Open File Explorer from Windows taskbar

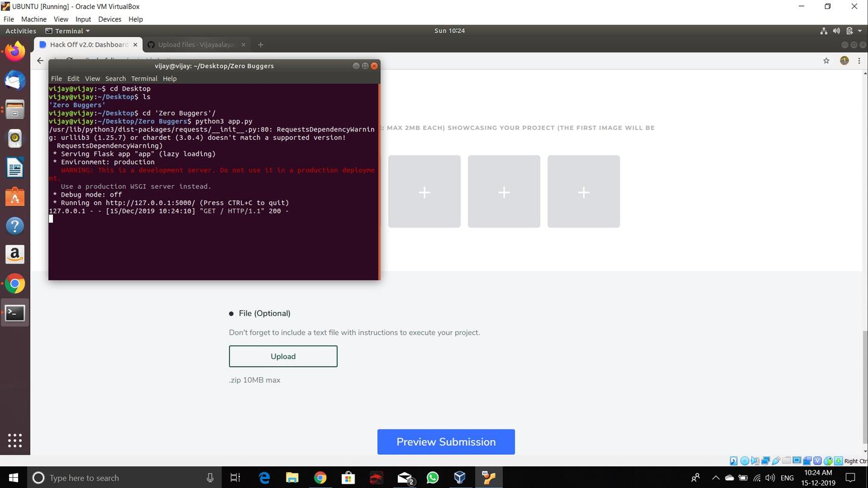point(292,477)
